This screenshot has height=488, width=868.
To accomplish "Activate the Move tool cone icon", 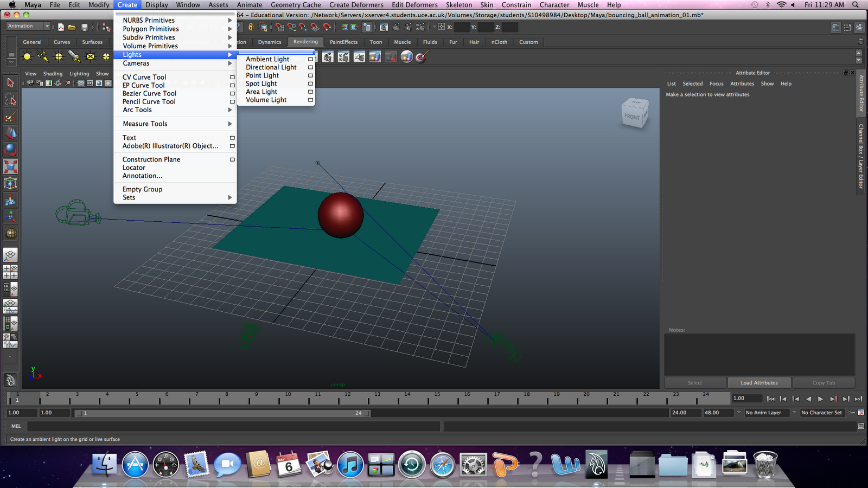I will [x=10, y=133].
